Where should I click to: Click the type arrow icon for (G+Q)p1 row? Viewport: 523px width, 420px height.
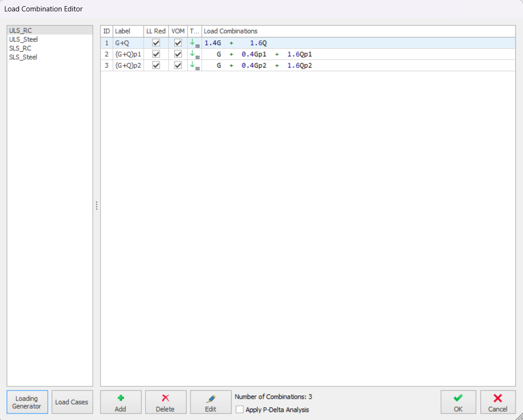coord(194,54)
